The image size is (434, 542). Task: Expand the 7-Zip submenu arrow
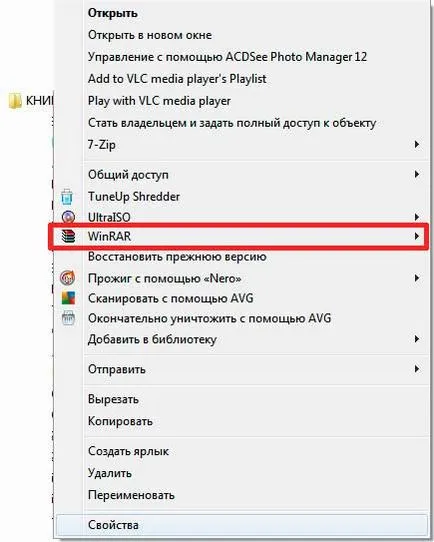(417, 144)
